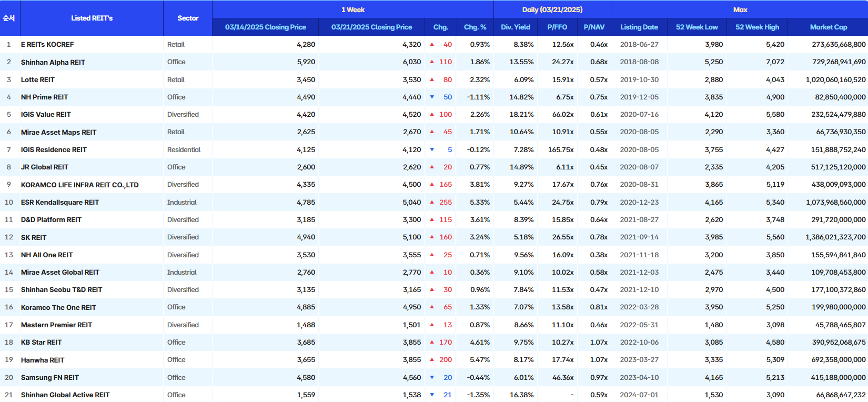Click the Chg. % column header
Screen dimensions: 868x402
click(x=475, y=27)
